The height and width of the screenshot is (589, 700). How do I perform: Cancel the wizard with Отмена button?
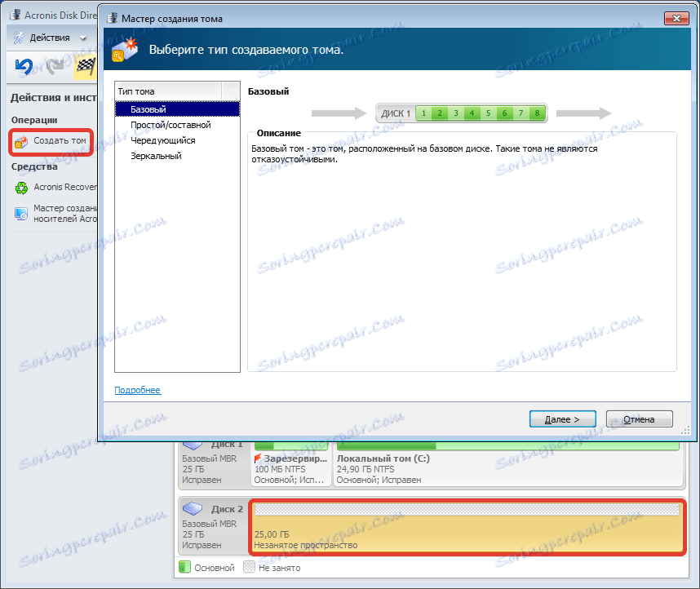click(x=639, y=418)
